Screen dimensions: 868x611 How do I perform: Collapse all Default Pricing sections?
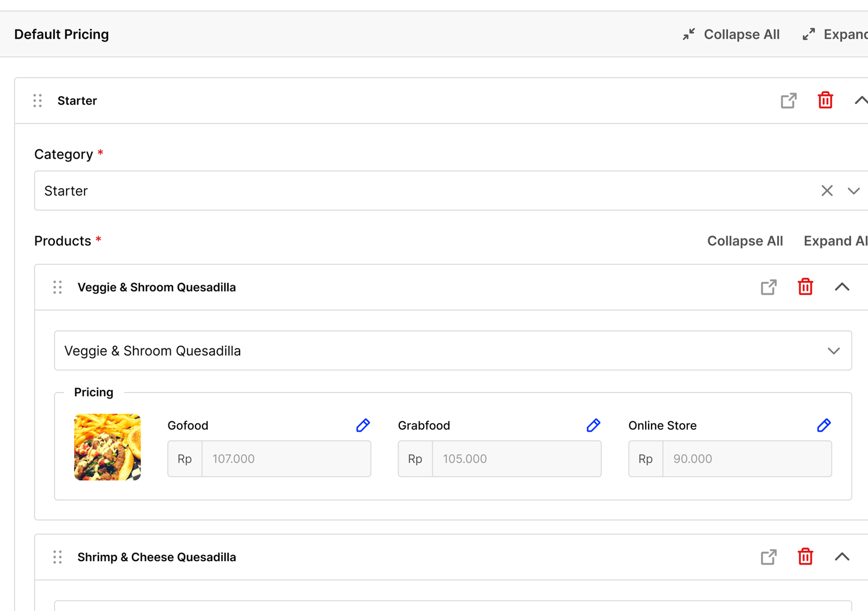(x=731, y=34)
